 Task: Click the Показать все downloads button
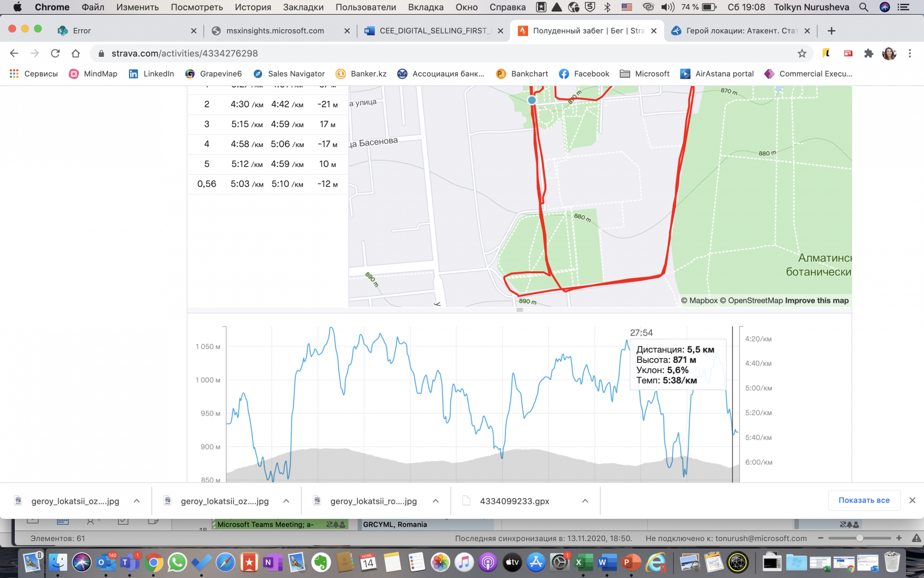point(864,500)
